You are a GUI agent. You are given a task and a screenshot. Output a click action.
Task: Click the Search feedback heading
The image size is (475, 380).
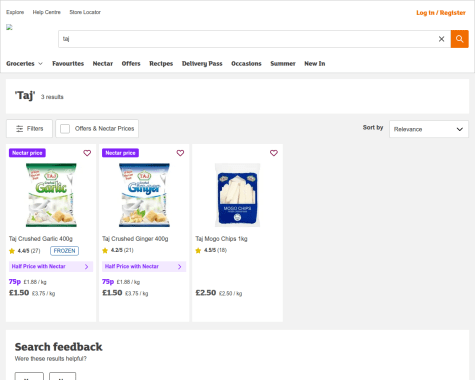tap(58, 347)
